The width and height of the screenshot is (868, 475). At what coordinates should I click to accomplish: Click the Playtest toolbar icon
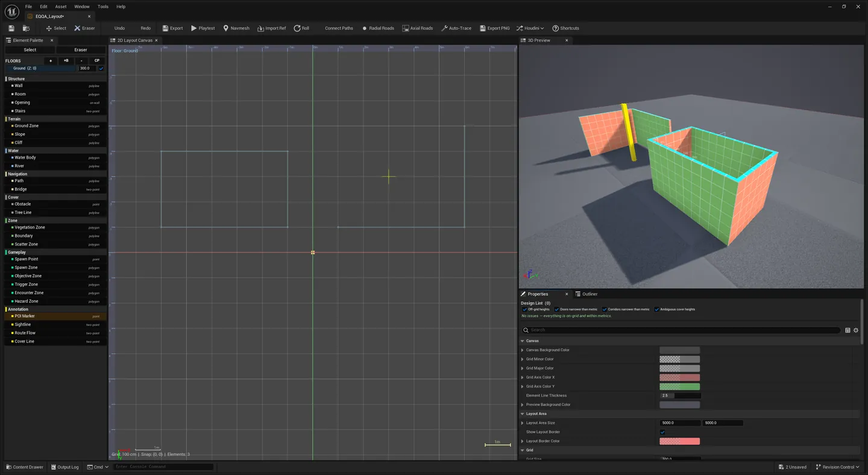pyautogui.click(x=194, y=28)
